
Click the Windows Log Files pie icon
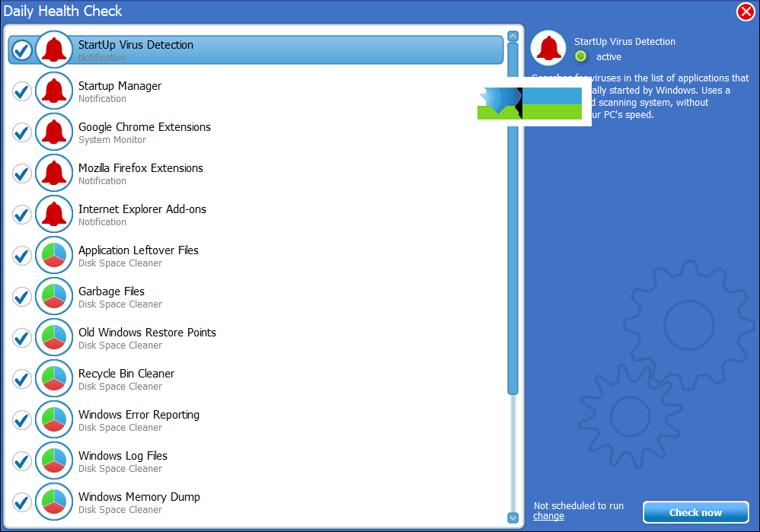click(x=54, y=461)
